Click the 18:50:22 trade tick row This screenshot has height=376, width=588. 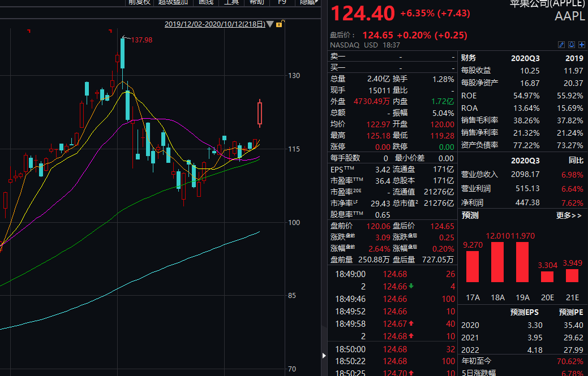pos(392,361)
